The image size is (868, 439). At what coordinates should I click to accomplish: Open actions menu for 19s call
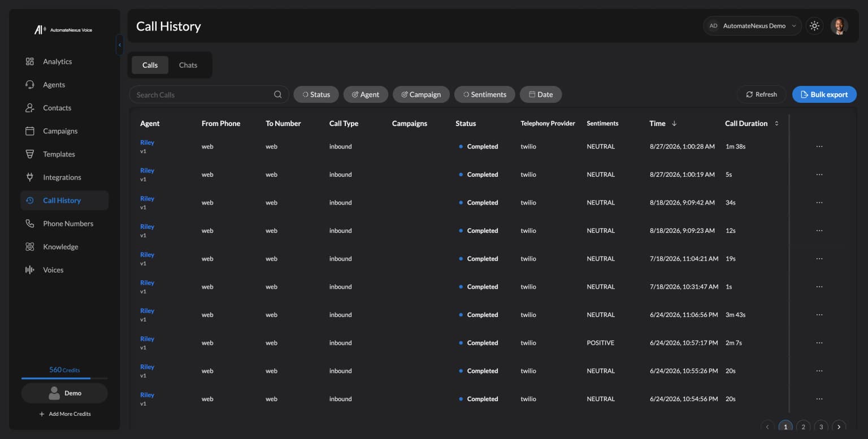pos(819,259)
